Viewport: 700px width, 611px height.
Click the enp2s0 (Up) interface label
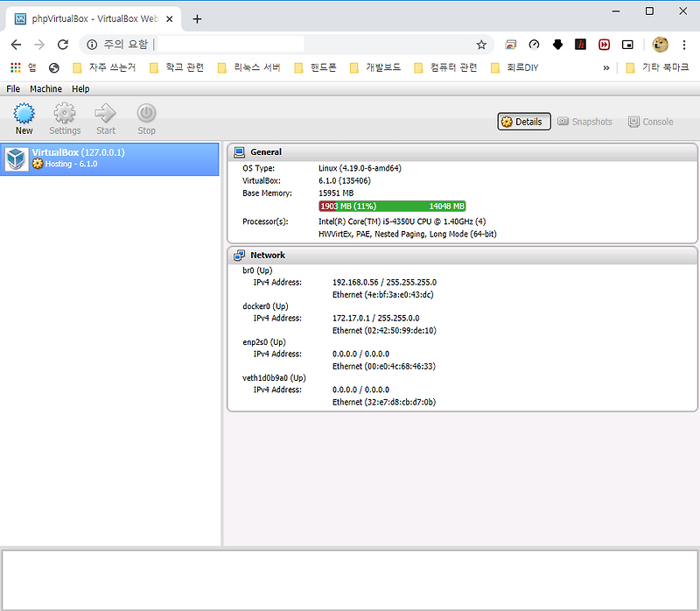click(x=264, y=341)
